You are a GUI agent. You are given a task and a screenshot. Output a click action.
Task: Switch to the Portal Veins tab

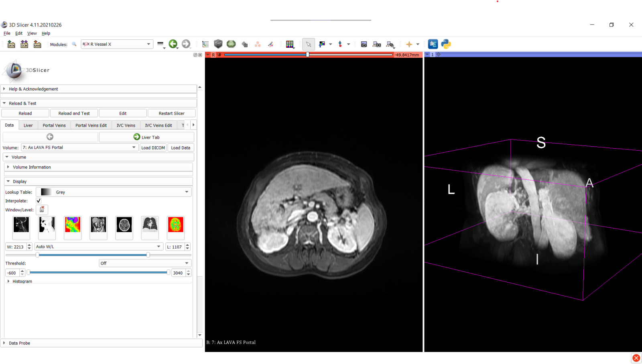pyautogui.click(x=54, y=125)
